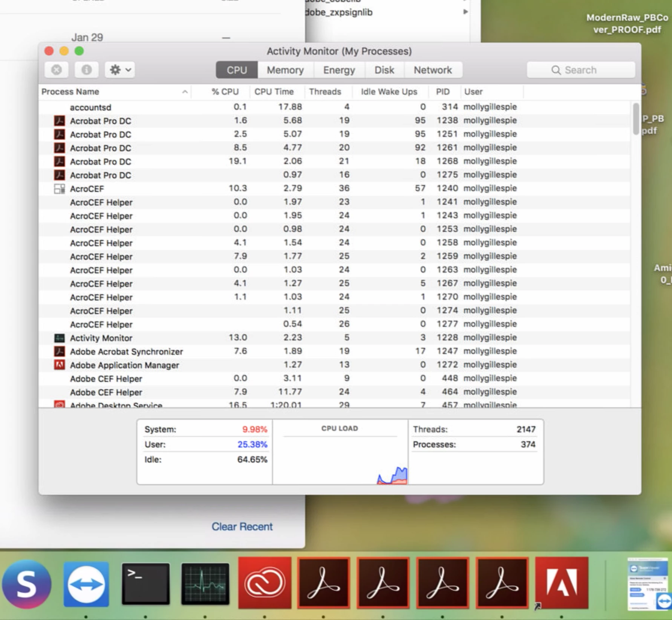Open third Acrobat icon in the Dock
The image size is (672, 620).
443,583
